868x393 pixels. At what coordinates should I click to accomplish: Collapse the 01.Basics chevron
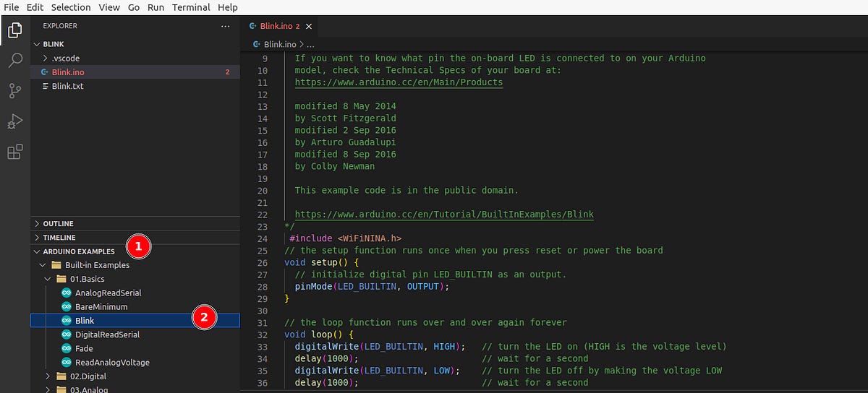[48, 279]
